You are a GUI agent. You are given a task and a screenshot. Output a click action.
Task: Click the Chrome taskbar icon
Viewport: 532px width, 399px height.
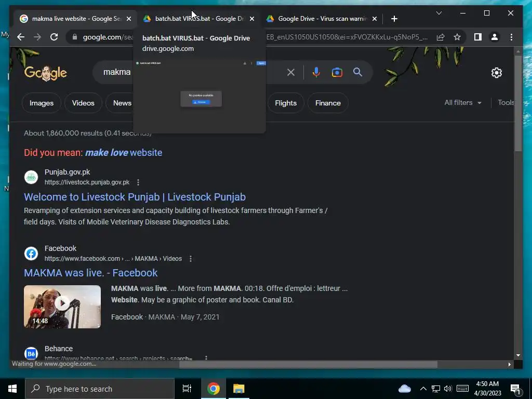tap(214, 389)
